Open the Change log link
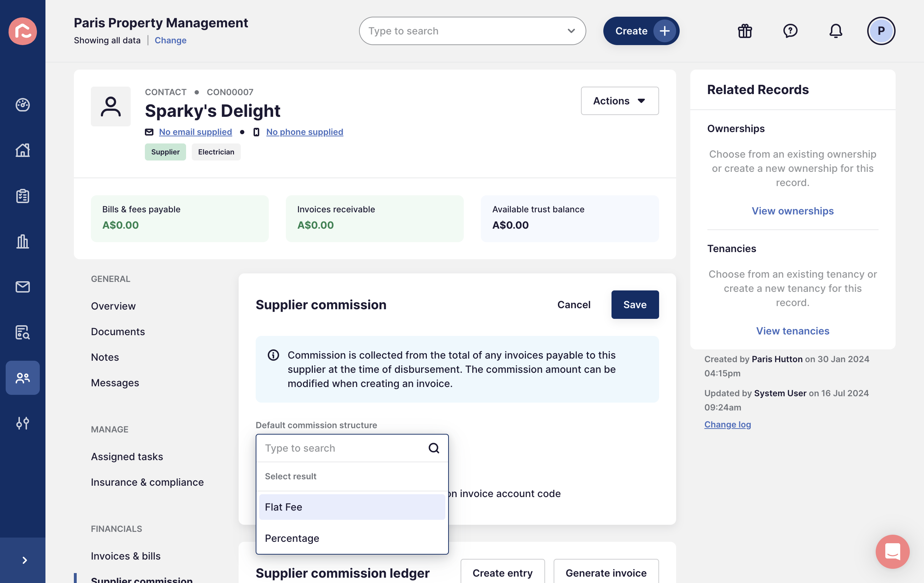 pyautogui.click(x=728, y=425)
